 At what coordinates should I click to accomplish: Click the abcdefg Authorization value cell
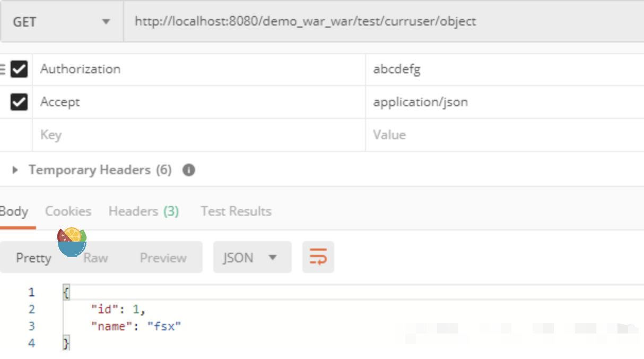coord(505,69)
